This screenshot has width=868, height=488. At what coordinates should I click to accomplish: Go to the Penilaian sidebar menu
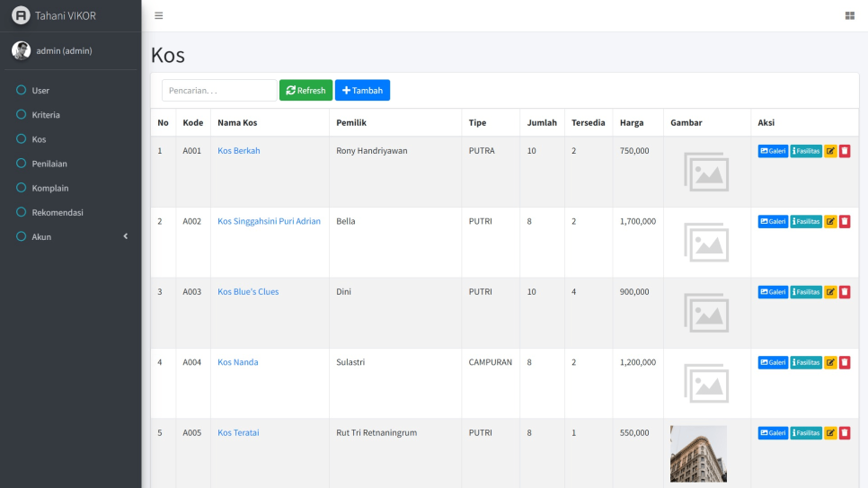[x=49, y=164]
